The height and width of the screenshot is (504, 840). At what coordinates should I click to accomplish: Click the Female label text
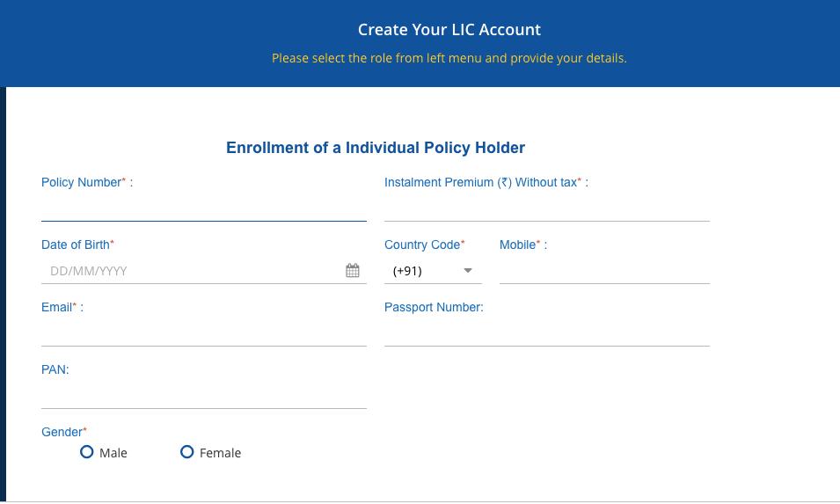coord(220,453)
